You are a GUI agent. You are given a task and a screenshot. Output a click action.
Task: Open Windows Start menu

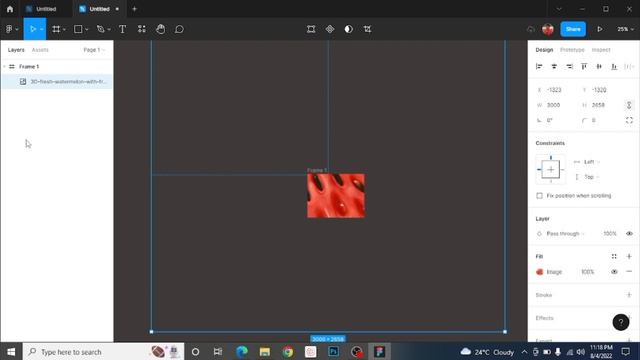point(11,351)
